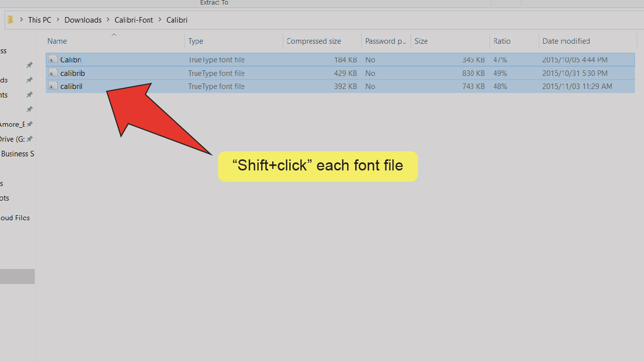Click the Password p... column header
This screenshot has width=644, height=362.
[386, 41]
